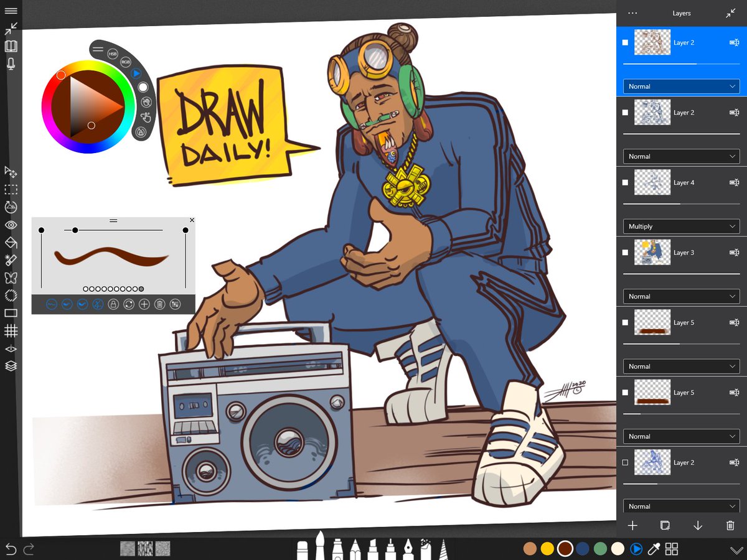Screen dimensions: 747x560
Task: Expand the bottom bar chevron arrow
Action: pyautogui.click(x=736, y=550)
